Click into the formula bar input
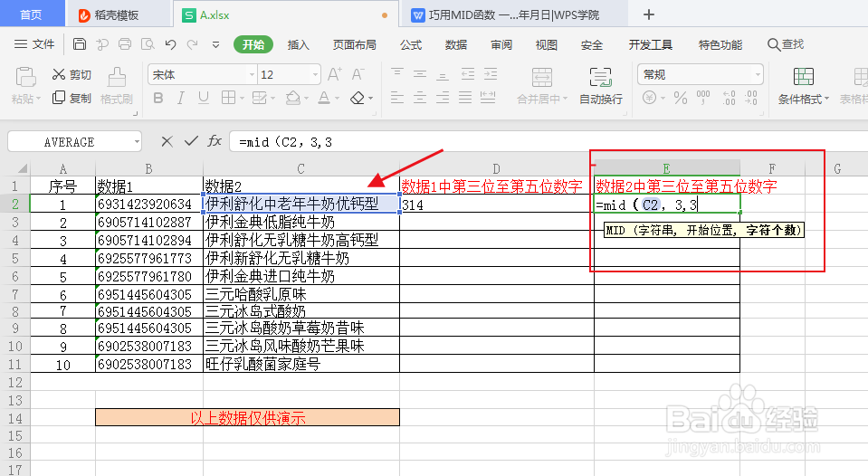Screen dimensions: 868x476 point(548,142)
